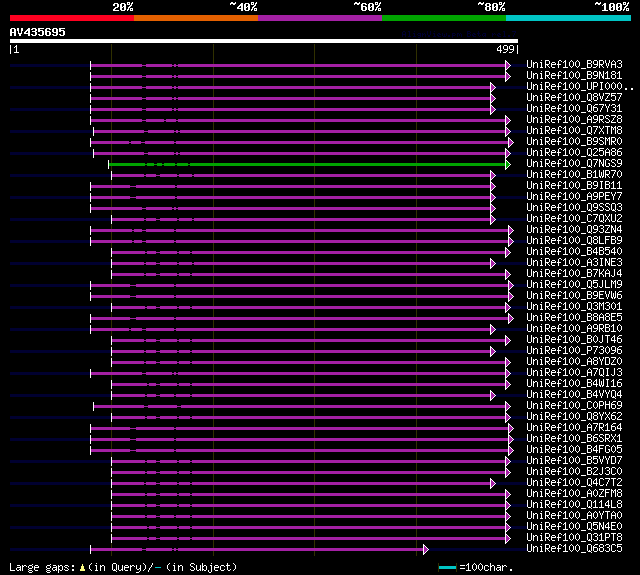
Task: Click the UniRef100_B9RVA3 label
Action: (574, 64)
